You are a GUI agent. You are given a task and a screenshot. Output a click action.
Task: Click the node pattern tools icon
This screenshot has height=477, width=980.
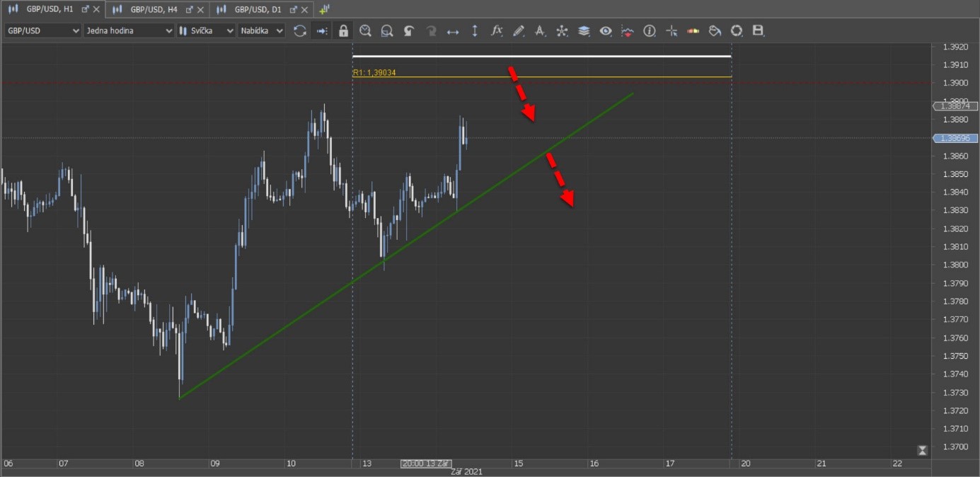click(562, 30)
